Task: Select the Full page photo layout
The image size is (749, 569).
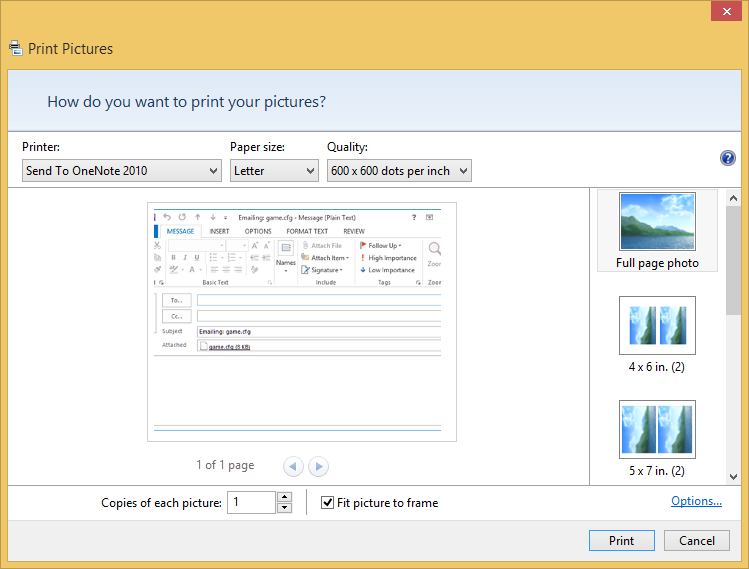Action: click(657, 231)
